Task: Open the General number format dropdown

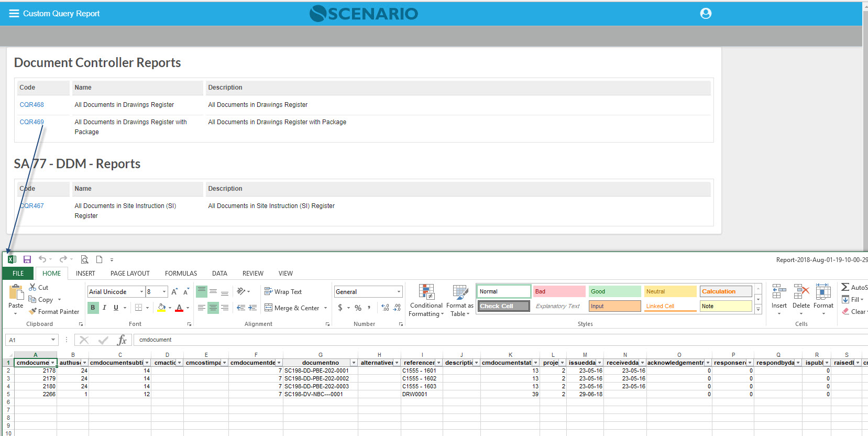Action: (x=399, y=292)
